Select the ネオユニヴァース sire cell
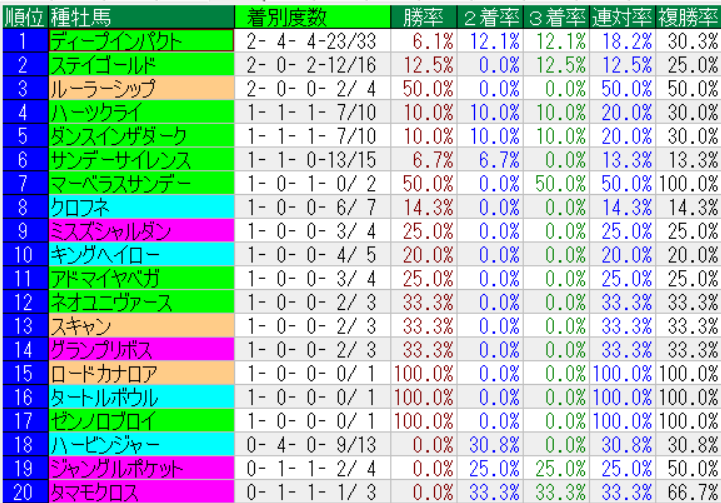This screenshot has width=721, height=503. 141,303
